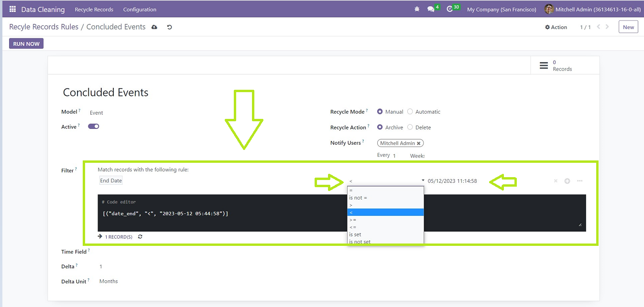Click New record button
Screen dimensions: 644x307
[628, 27]
